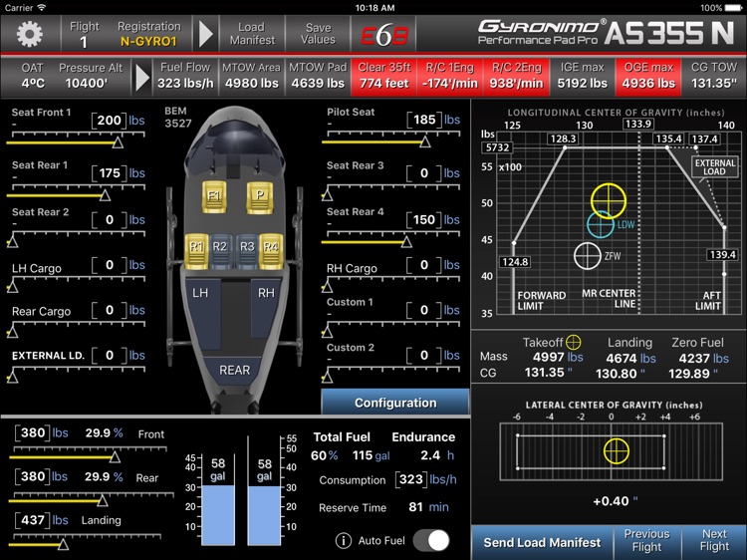Image resolution: width=747 pixels, height=560 pixels.
Task: Select the F1 front seat in the cabin
Action: [214, 196]
